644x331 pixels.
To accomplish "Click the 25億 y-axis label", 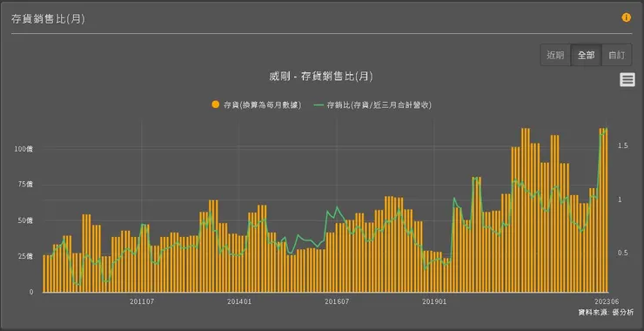I will pos(25,256).
